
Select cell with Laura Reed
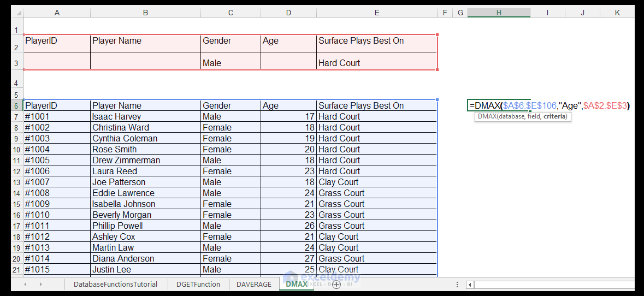coord(145,171)
